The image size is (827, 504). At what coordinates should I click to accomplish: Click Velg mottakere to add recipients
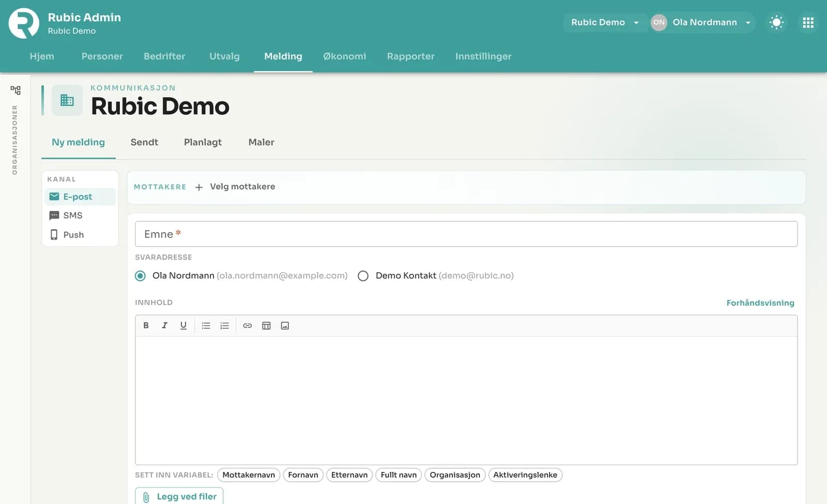click(x=235, y=187)
